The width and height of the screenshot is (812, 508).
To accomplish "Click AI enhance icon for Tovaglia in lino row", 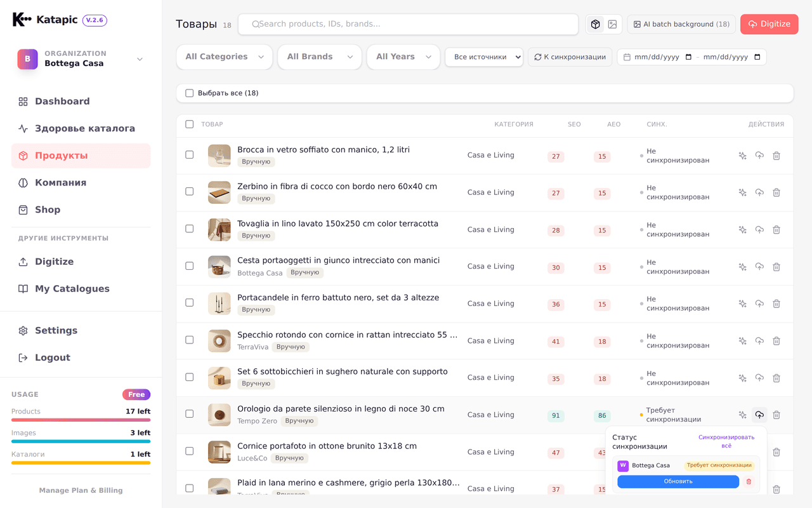I will pyautogui.click(x=742, y=230).
